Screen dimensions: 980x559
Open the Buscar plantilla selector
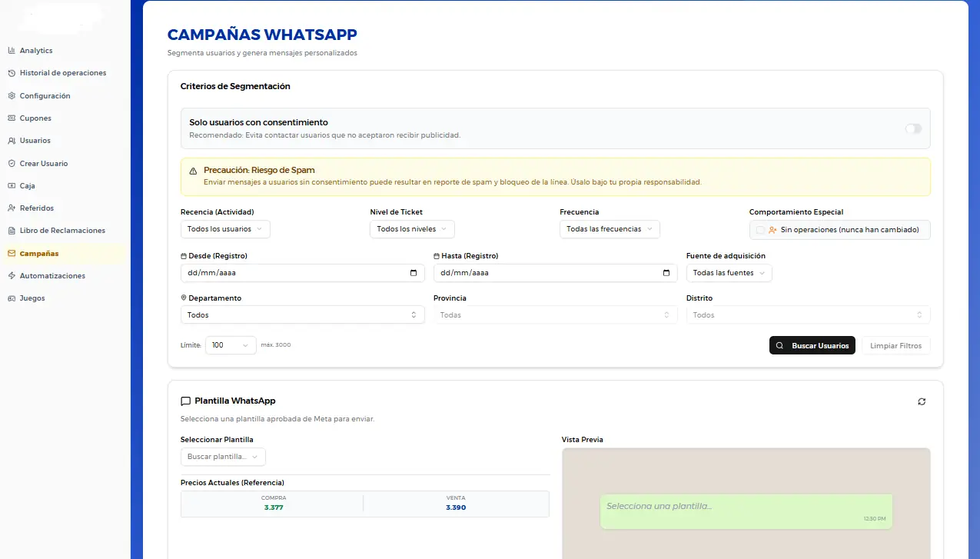tap(223, 457)
